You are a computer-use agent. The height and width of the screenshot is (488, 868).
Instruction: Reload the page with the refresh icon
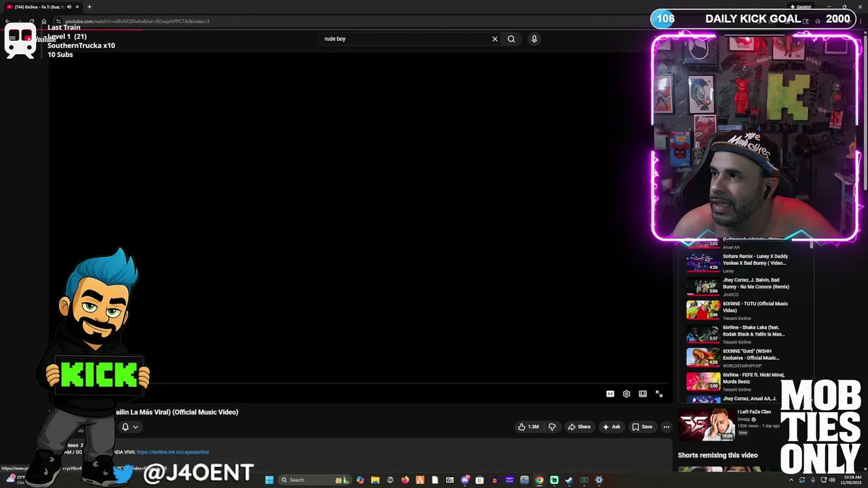(32, 21)
